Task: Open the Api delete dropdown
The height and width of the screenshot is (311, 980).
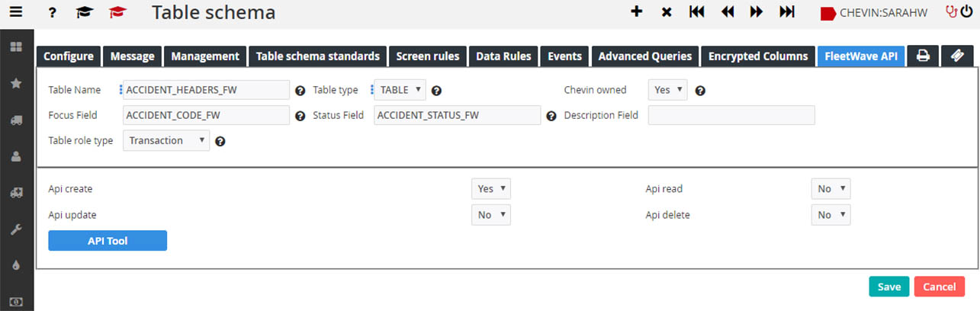Action: (x=831, y=215)
